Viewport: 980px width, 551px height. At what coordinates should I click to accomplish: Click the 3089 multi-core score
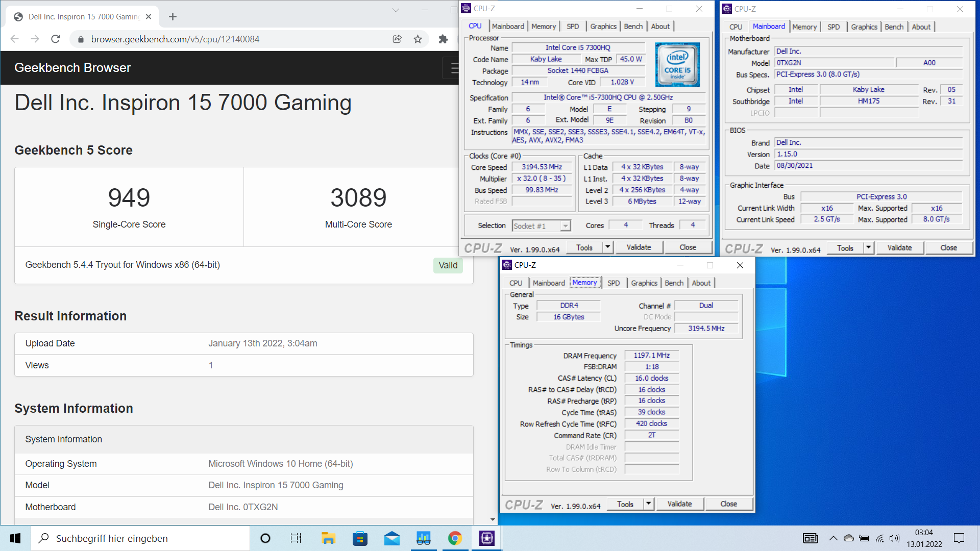358,197
